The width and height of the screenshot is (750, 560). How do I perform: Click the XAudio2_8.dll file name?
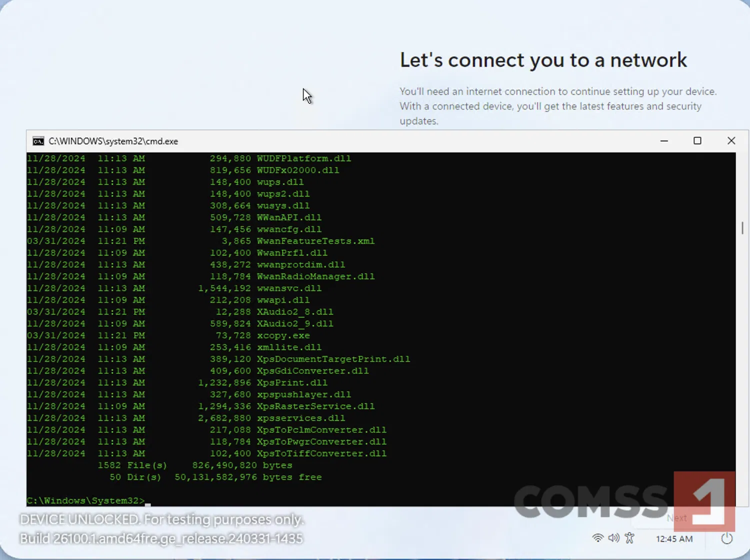pos(295,312)
